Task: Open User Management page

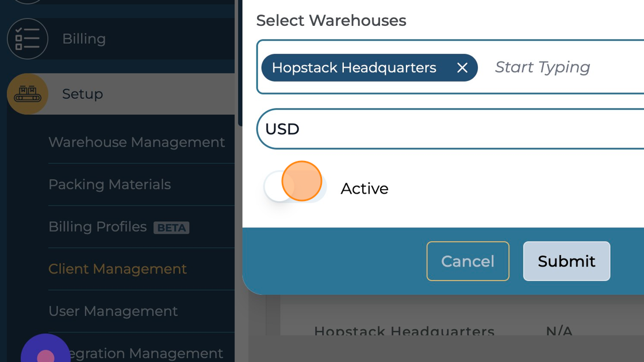Action: tap(113, 311)
